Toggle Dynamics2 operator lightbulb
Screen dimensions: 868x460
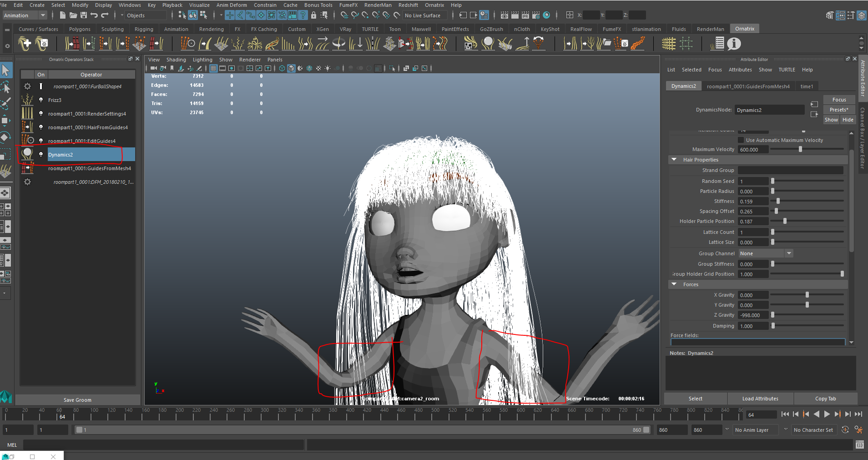(x=41, y=155)
